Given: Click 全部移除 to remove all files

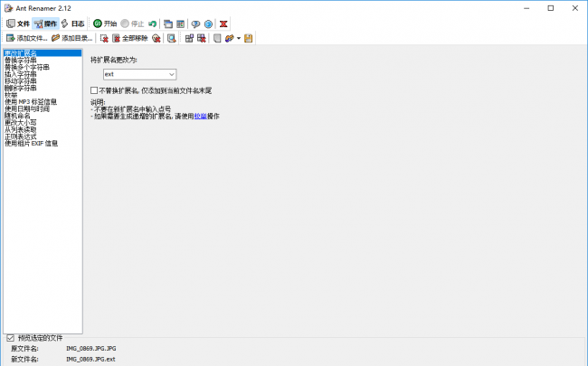Looking at the screenshot, I should [x=129, y=38].
